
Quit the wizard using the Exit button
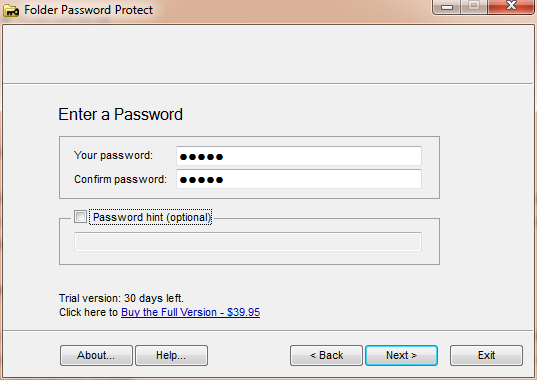[486, 355]
